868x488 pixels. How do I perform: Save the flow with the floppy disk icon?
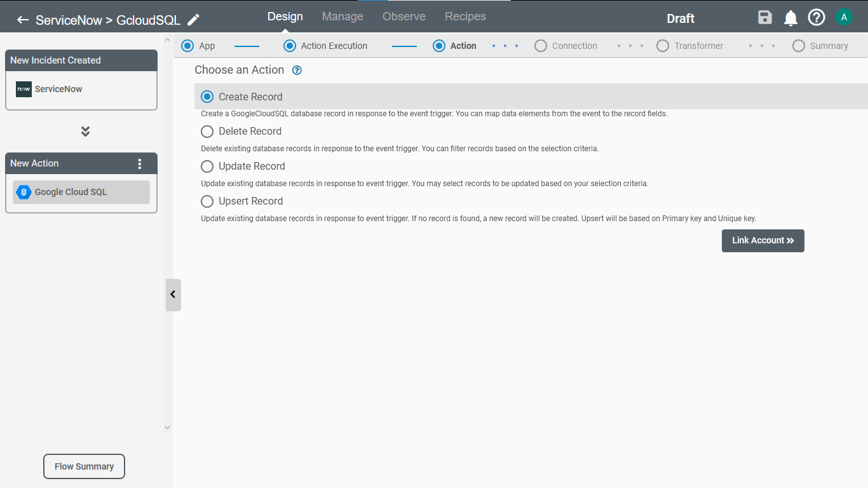pyautogui.click(x=765, y=18)
